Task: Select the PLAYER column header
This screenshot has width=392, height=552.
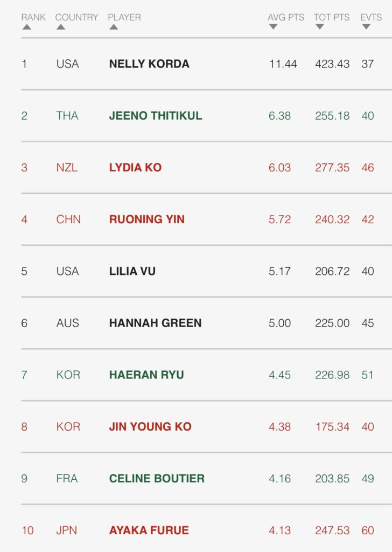Action: 124,17
